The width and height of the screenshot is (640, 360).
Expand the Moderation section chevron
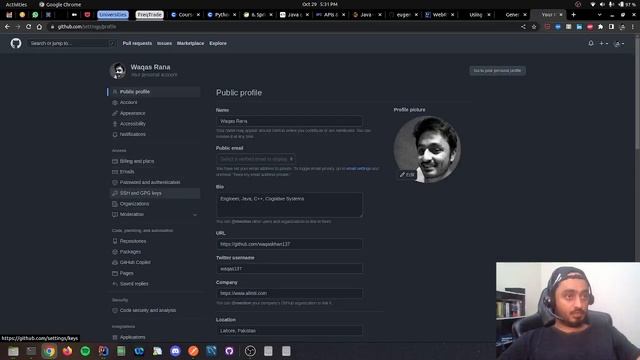[x=195, y=214]
